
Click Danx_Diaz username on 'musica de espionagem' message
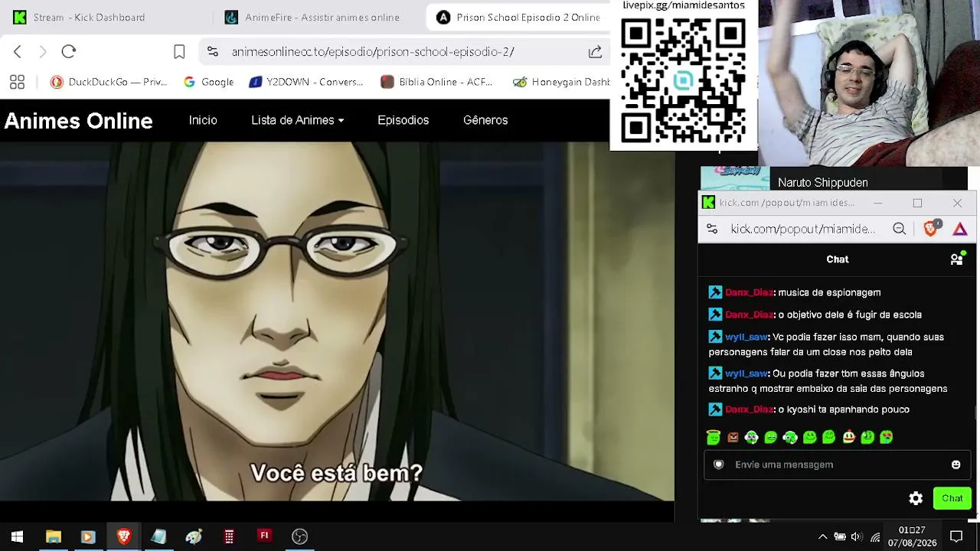749,292
